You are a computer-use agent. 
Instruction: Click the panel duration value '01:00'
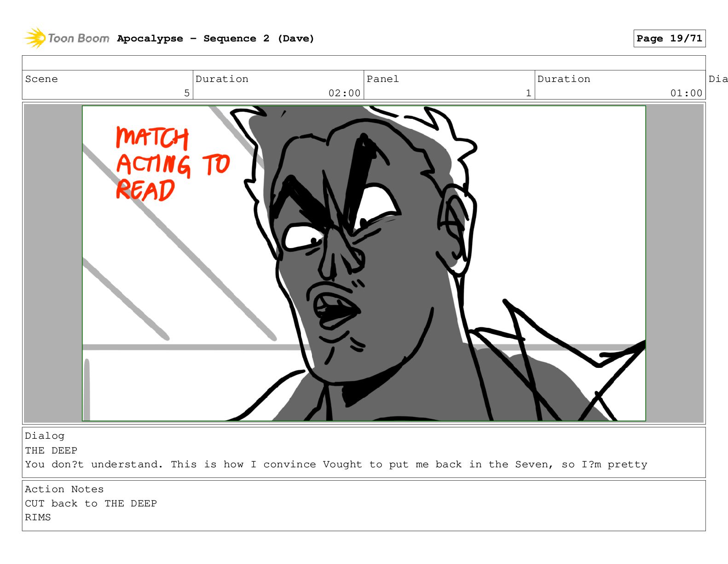686,93
